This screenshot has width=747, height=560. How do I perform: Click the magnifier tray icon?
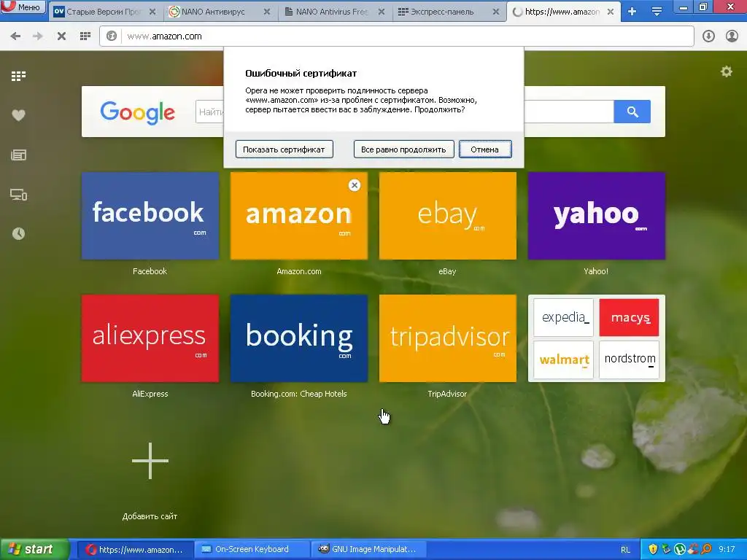(x=707, y=550)
